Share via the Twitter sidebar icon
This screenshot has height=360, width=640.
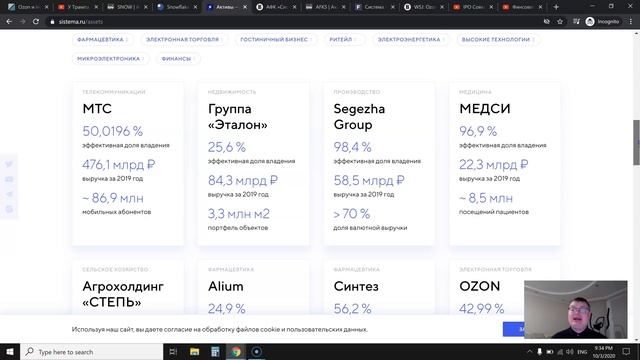click(9, 164)
